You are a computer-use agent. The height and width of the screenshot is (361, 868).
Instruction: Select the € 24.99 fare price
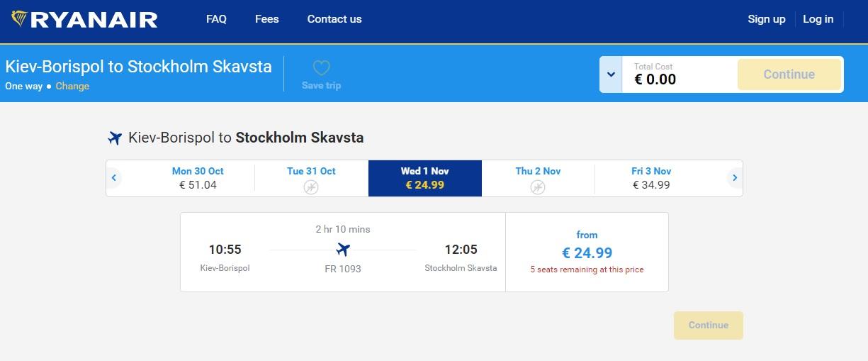click(587, 252)
